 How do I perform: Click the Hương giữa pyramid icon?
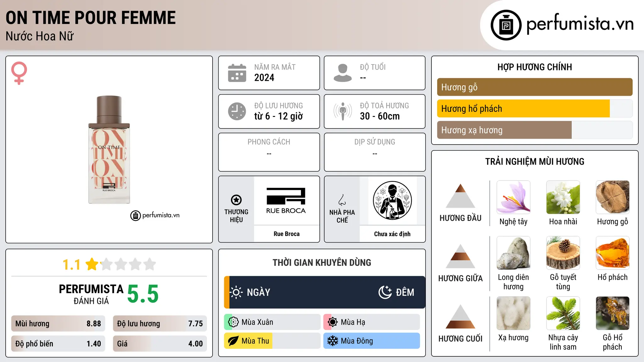coord(460,256)
